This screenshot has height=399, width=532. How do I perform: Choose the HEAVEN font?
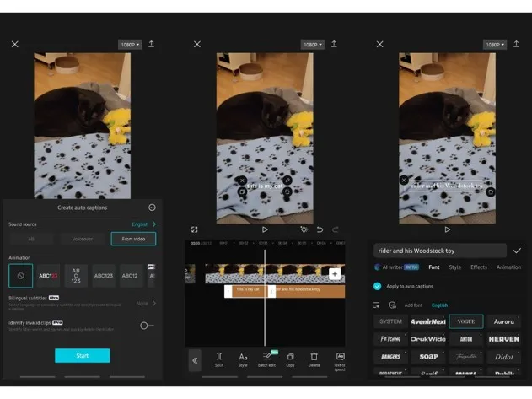[504, 339]
